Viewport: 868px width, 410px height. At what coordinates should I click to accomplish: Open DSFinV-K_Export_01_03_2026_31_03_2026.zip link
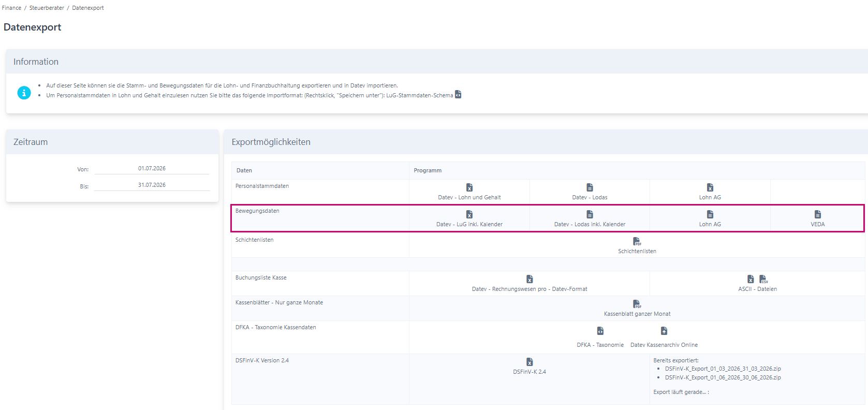point(723,369)
